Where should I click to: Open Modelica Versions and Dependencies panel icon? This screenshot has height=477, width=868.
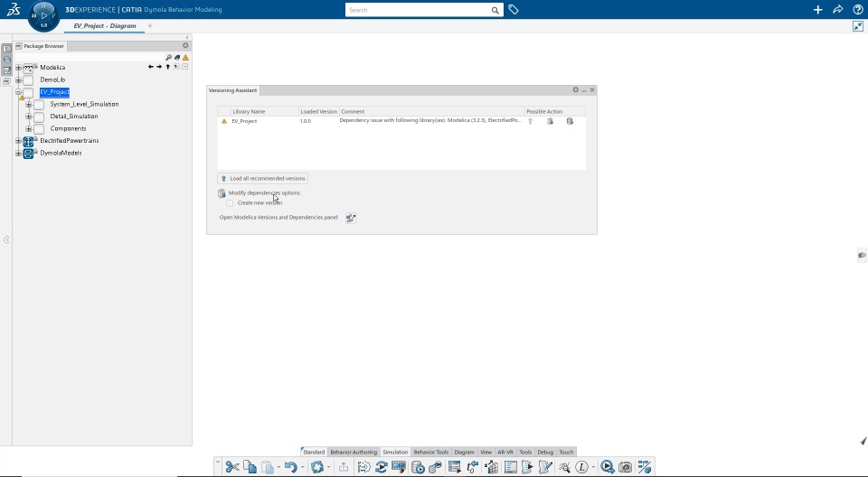pos(351,218)
